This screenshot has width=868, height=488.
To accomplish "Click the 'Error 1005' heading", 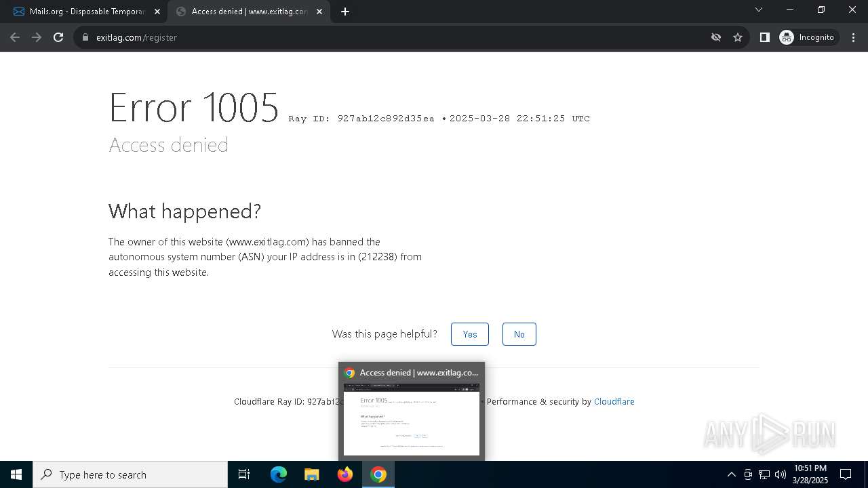I will pyautogui.click(x=194, y=107).
